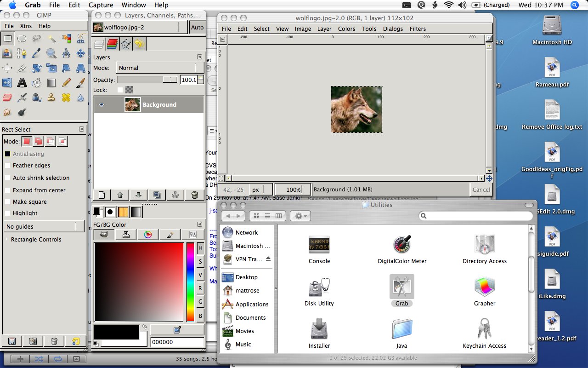Choose the Crop knife tool

[22, 68]
